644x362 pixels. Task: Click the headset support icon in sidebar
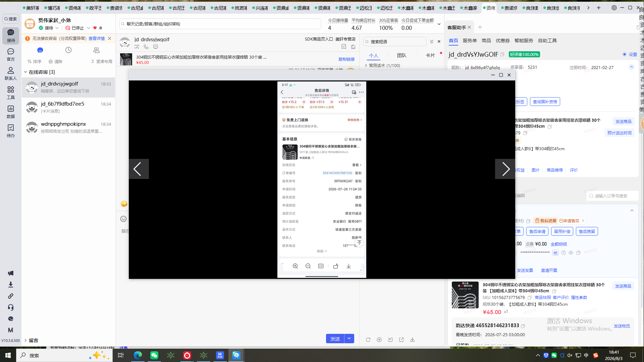pos(11,307)
